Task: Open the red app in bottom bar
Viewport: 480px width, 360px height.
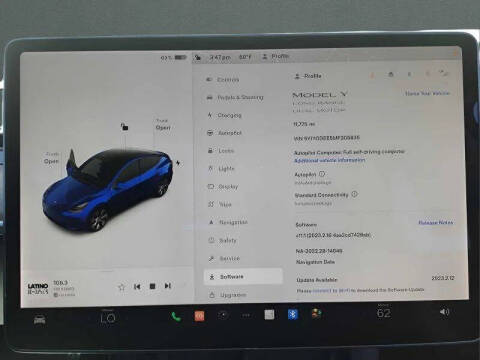Action: coord(199,316)
